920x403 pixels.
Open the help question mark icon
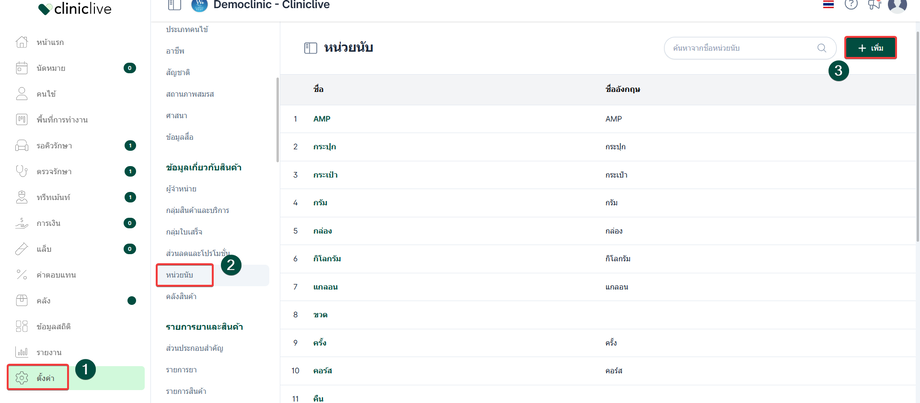tap(851, 5)
